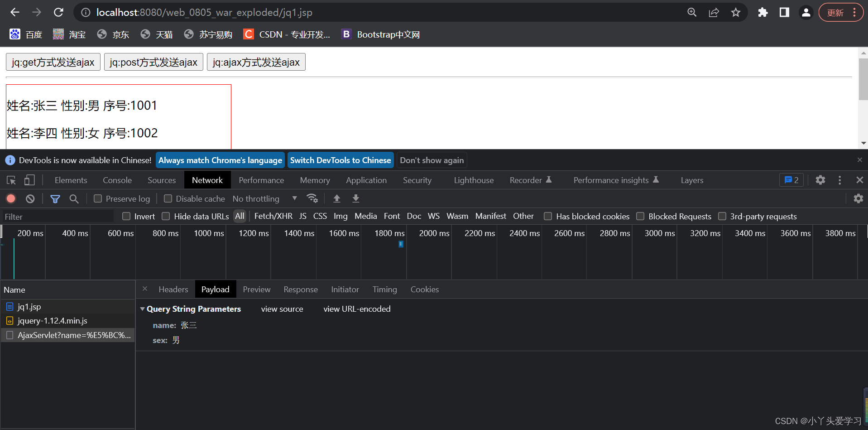Image resolution: width=868 pixels, height=430 pixels.
Task: Check the Invert checkbox
Action: pos(126,217)
